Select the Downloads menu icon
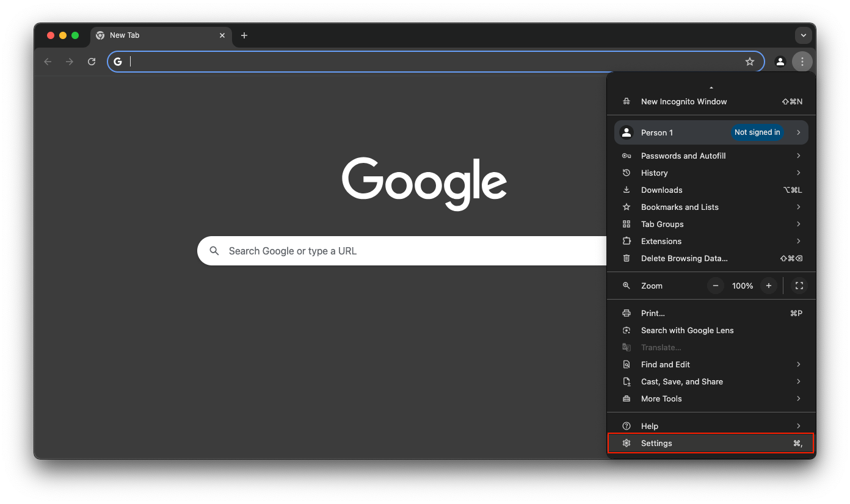 [x=627, y=190]
